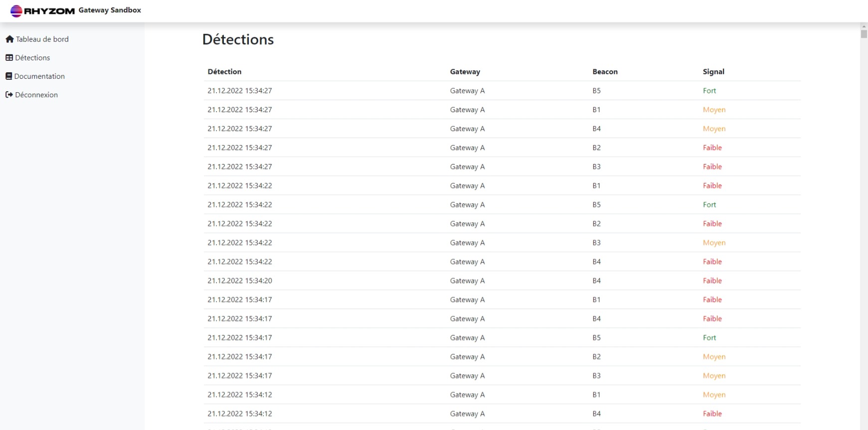The image size is (868, 430).
Task: Select the first Fort signal in the table
Action: (709, 91)
